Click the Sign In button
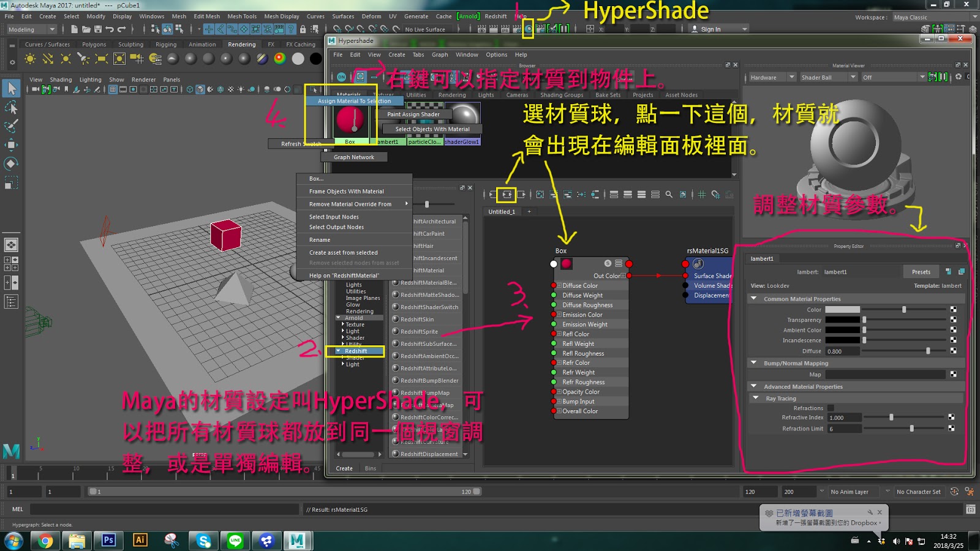Screen dimensions: 980x551 click(710, 29)
